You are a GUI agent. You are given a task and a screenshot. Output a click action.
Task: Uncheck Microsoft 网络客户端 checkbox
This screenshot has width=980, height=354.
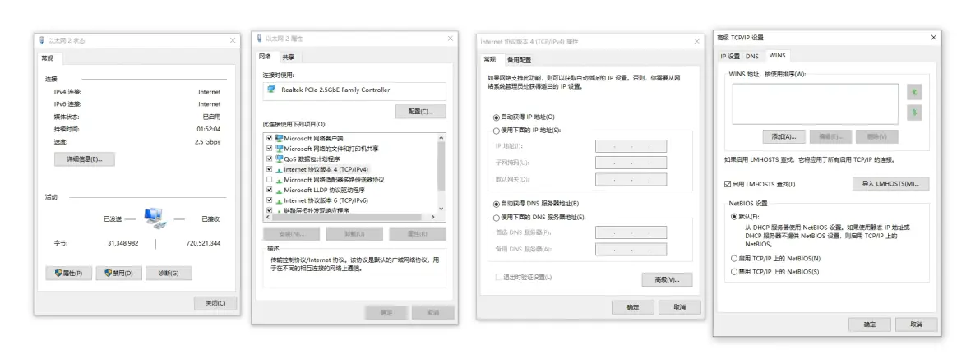tap(270, 138)
